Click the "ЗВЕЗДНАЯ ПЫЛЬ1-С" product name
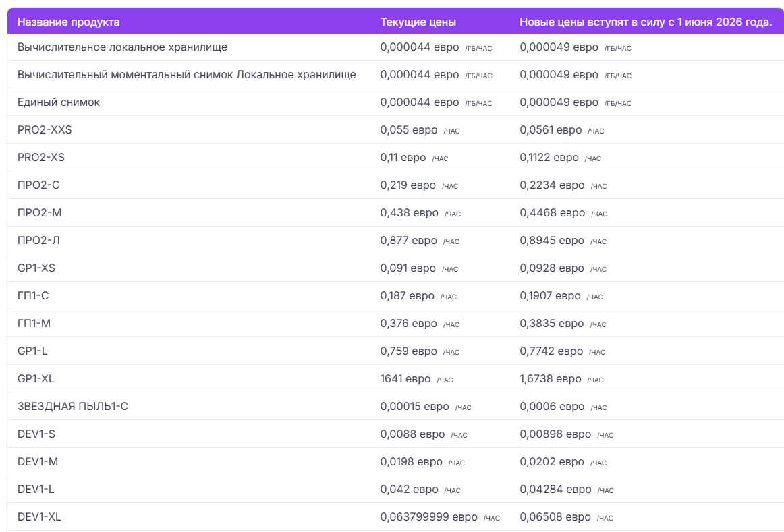The height and width of the screenshot is (532, 784). coord(72,407)
